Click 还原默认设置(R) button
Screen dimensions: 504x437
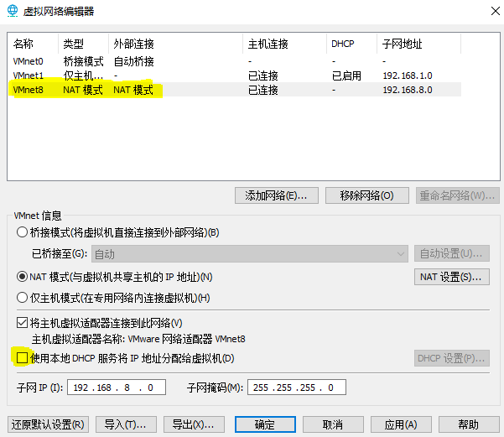tap(48, 424)
